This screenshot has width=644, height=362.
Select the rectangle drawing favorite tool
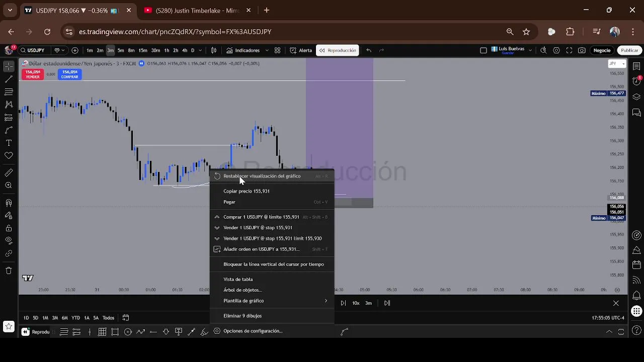click(115, 332)
